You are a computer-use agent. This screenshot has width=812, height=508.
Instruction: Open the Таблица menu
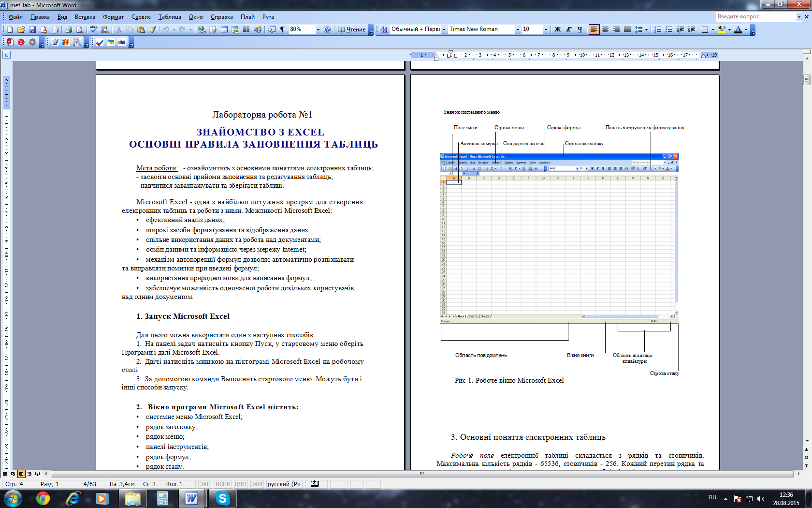click(170, 17)
